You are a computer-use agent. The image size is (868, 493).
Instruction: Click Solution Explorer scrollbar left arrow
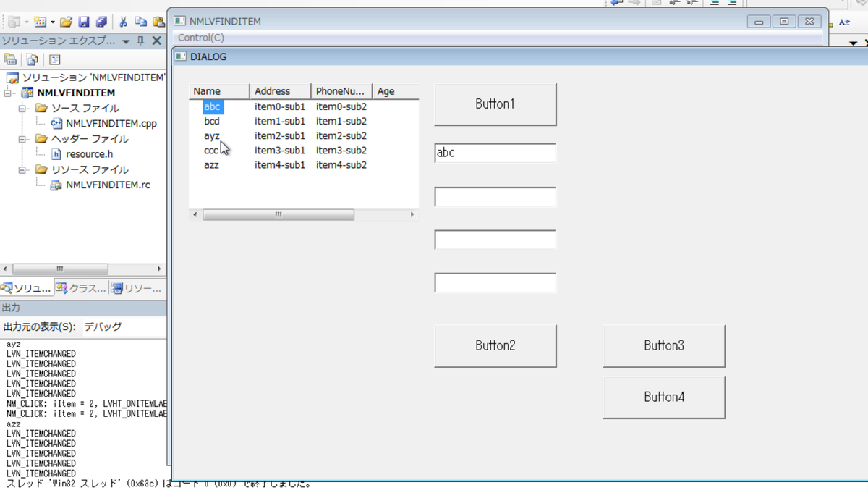point(6,269)
